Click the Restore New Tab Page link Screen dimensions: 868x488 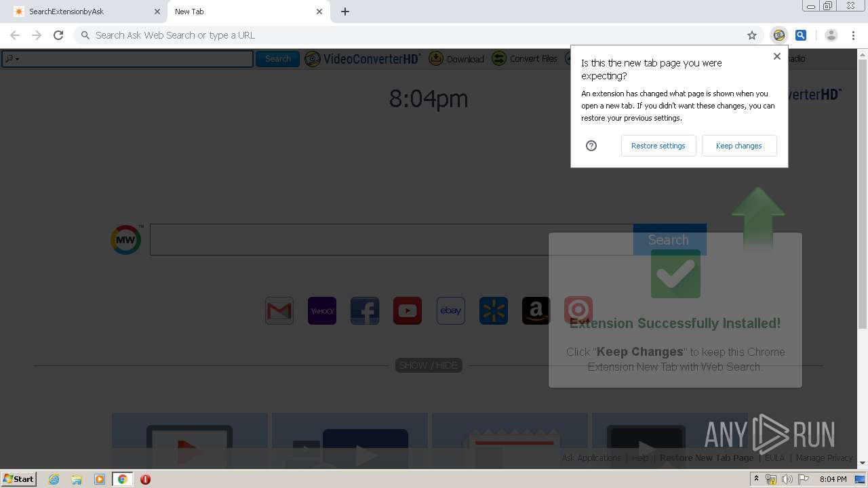707,458
